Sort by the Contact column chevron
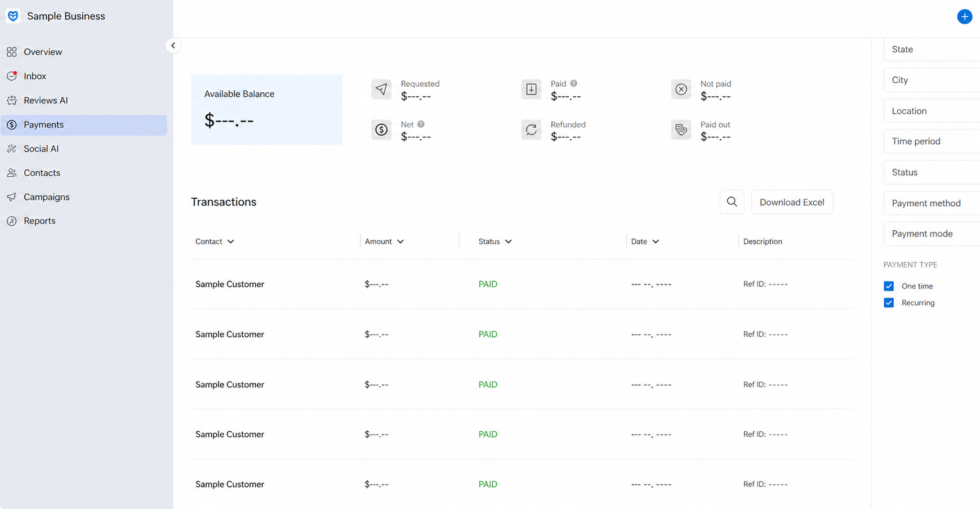Image resolution: width=980 pixels, height=509 pixels. (230, 242)
